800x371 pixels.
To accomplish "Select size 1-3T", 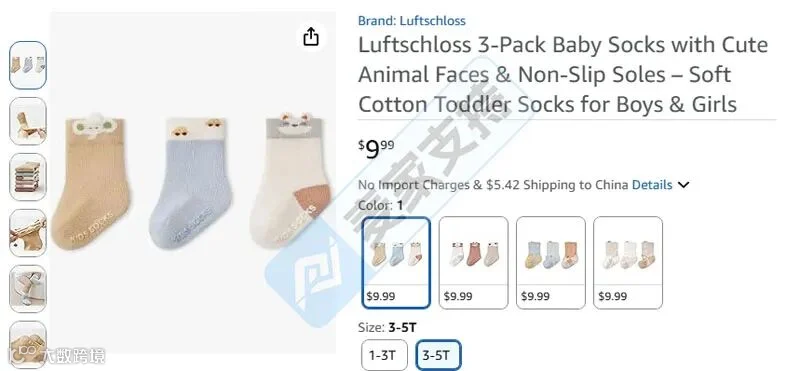I will click(x=384, y=355).
